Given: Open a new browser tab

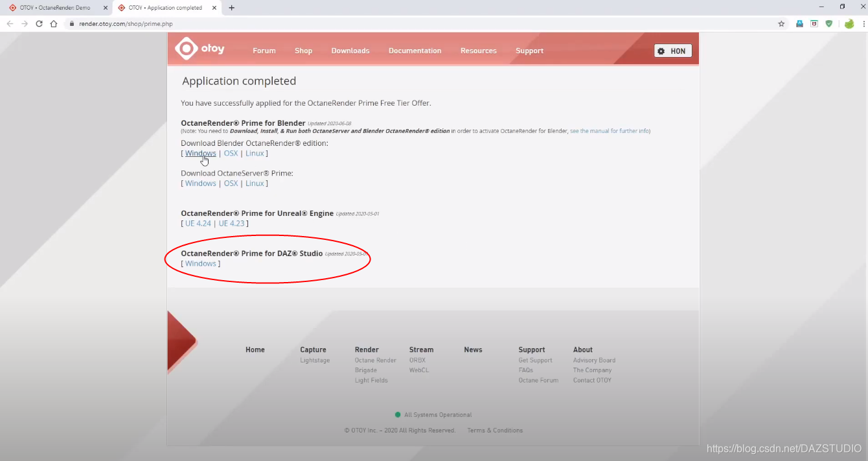Looking at the screenshot, I should 232,8.
